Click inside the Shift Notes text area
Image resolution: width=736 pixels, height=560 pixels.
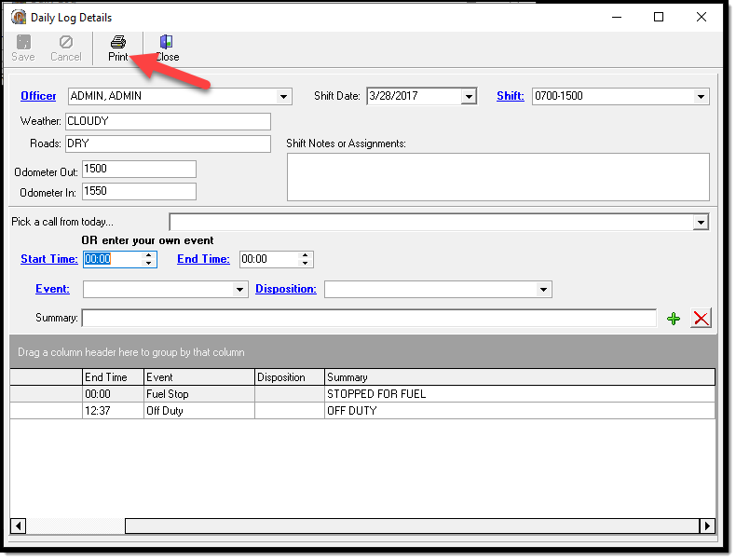tap(497, 176)
